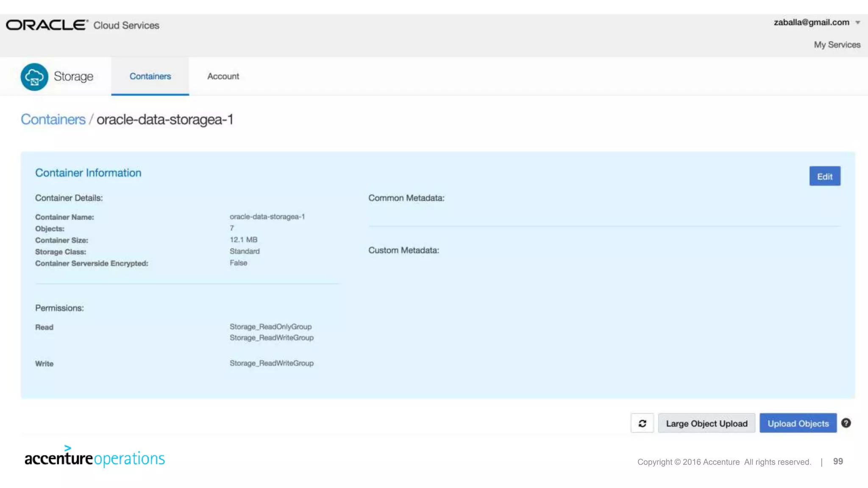Go to the Containers breadcrumb link
Viewport: 868px width, 488px height.
pyautogui.click(x=53, y=119)
